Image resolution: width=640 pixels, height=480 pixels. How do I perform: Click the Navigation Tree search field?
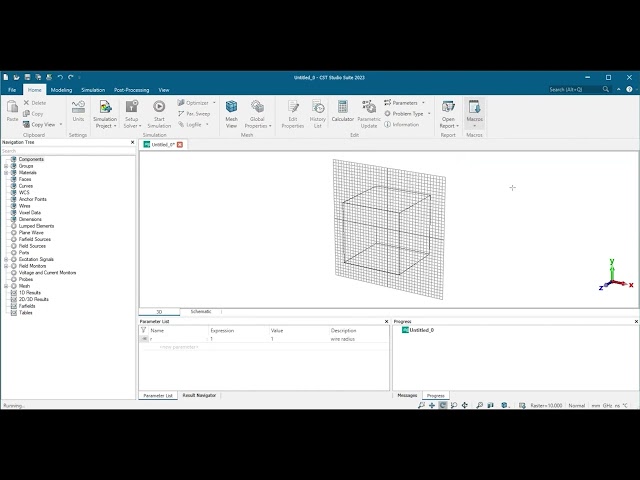click(x=68, y=151)
